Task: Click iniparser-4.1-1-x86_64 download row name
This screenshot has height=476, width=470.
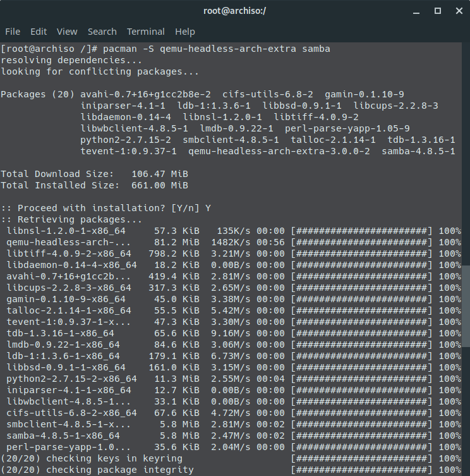Action: 69,391
